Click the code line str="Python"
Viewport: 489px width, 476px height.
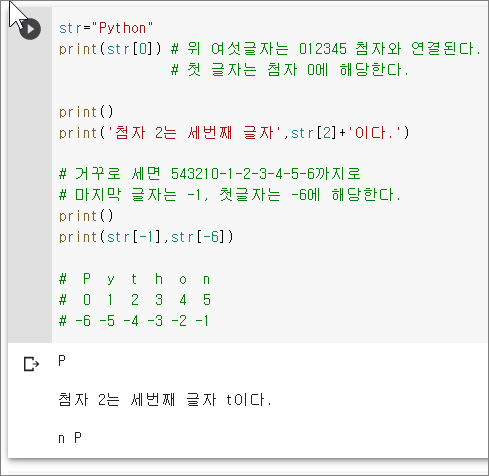coord(106,28)
